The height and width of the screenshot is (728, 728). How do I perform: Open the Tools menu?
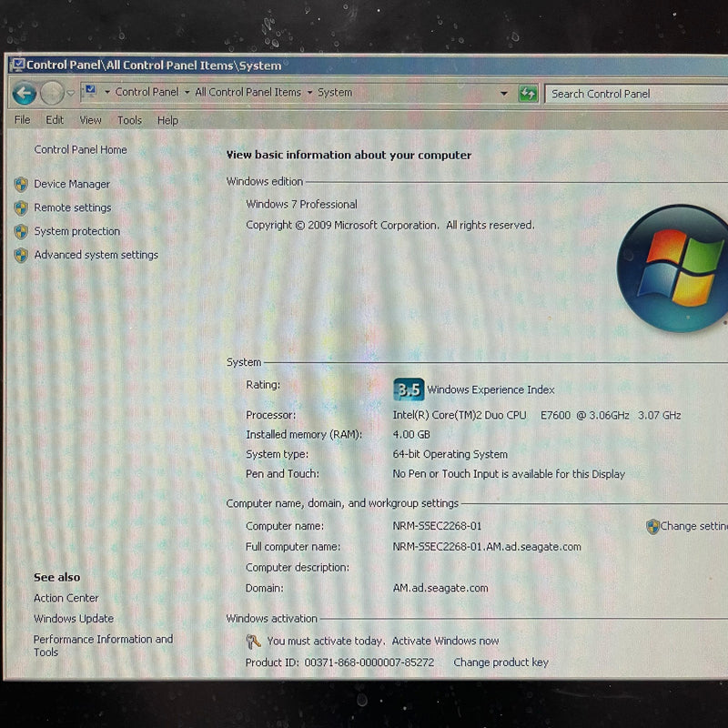129,120
